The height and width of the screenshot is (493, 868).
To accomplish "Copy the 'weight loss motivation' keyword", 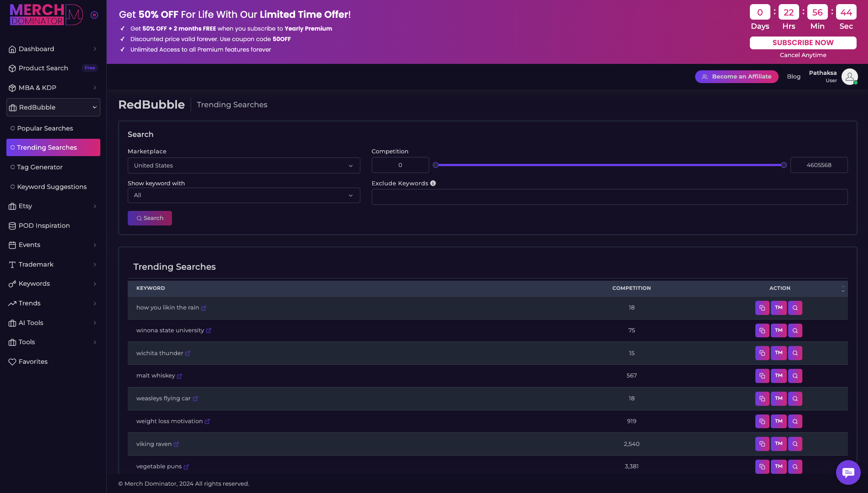I will [x=762, y=421].
